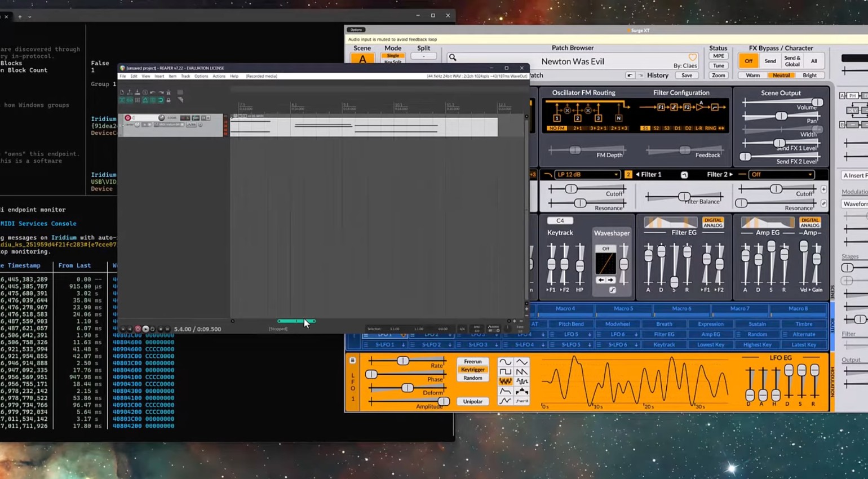Image resolution: width=868 pixels, height=479 pixels.
Task: Open the waveshaper type selector showing Off
Action: (605, 249)
